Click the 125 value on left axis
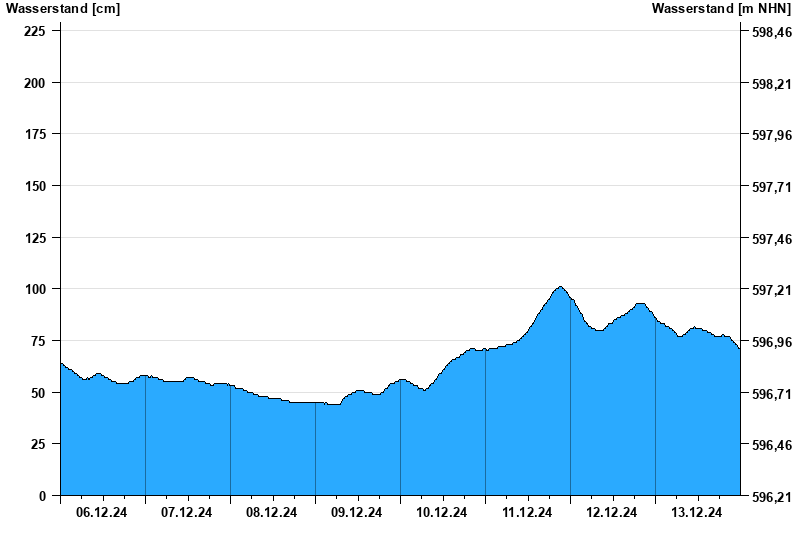 click(35, 238)
